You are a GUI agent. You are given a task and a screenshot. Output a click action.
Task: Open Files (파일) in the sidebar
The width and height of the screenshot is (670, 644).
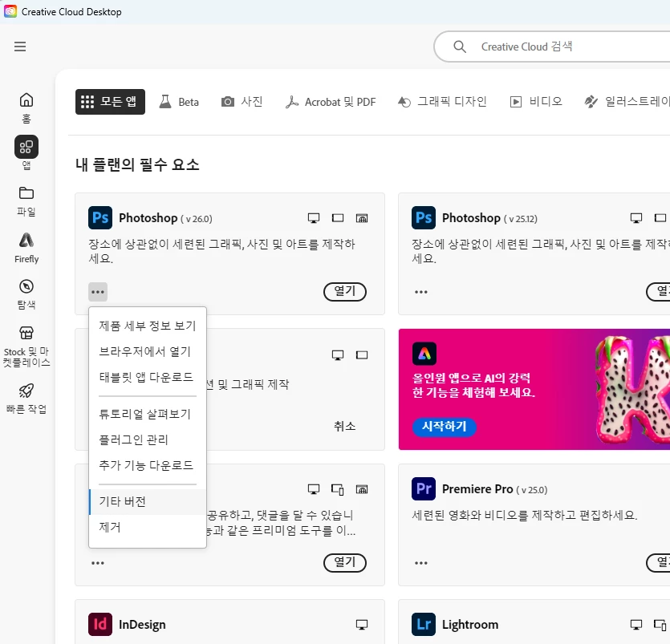point(26,201)
